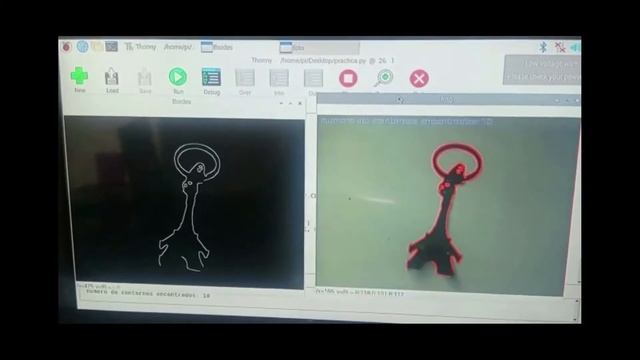Open the file manager folder icon
This screenshot has height=360, width=640.
(x=97, y=47)
